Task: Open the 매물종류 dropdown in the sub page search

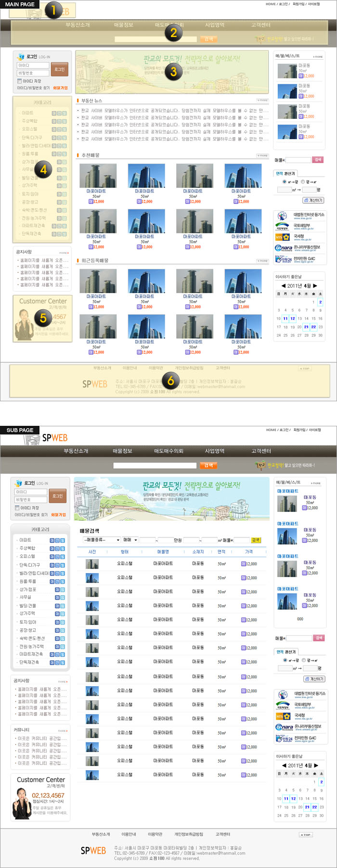Action: [x=102, y=540]
